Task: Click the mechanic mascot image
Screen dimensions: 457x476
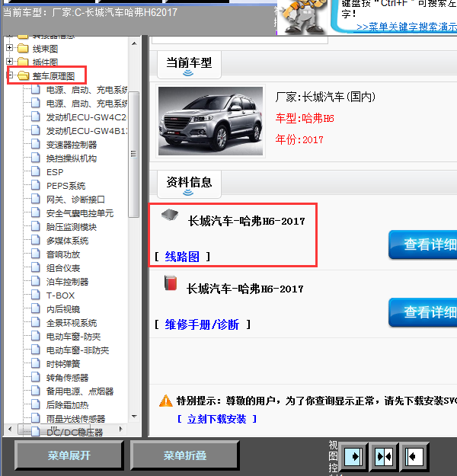Action: coord(302,17)
